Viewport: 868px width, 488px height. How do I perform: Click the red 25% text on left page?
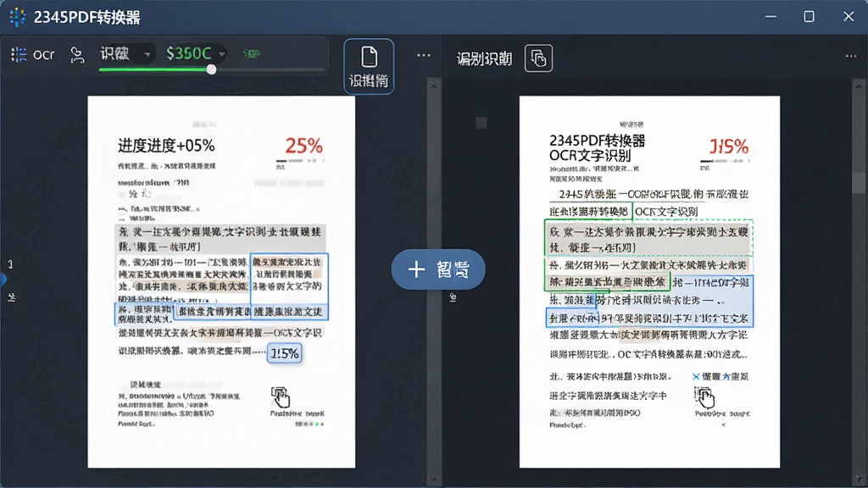pos(304,146)
